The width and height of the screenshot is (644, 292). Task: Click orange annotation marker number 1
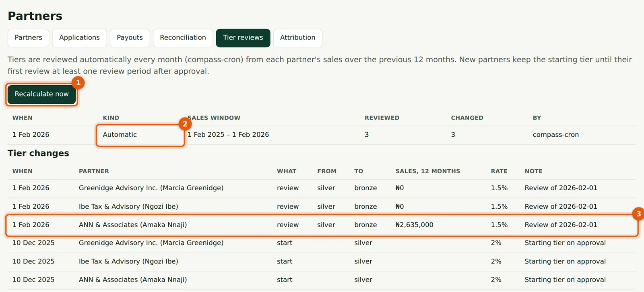pos(78,82)
